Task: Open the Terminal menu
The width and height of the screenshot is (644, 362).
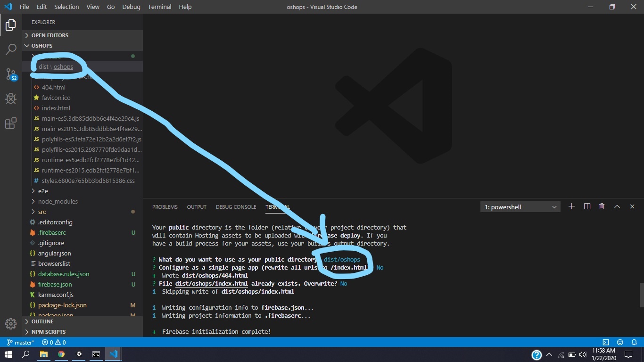Action: pos(159,7)
